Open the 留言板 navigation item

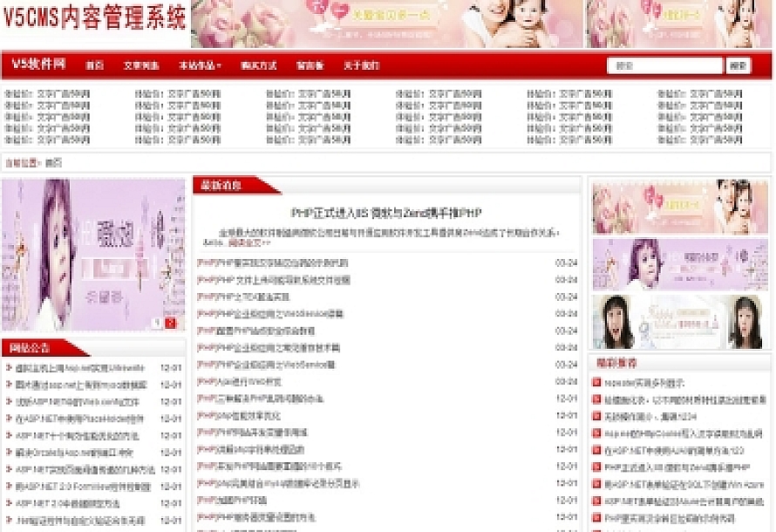point(310,66)
